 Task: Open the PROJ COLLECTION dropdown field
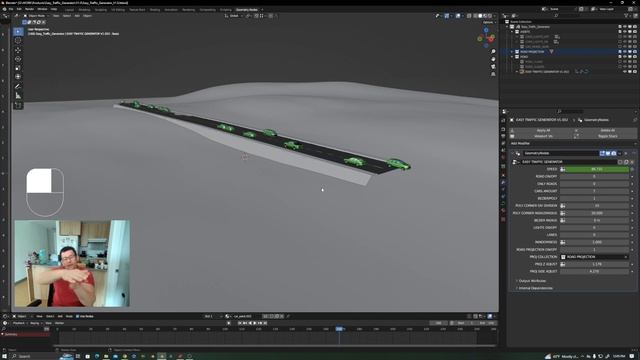tap(594, 257)
